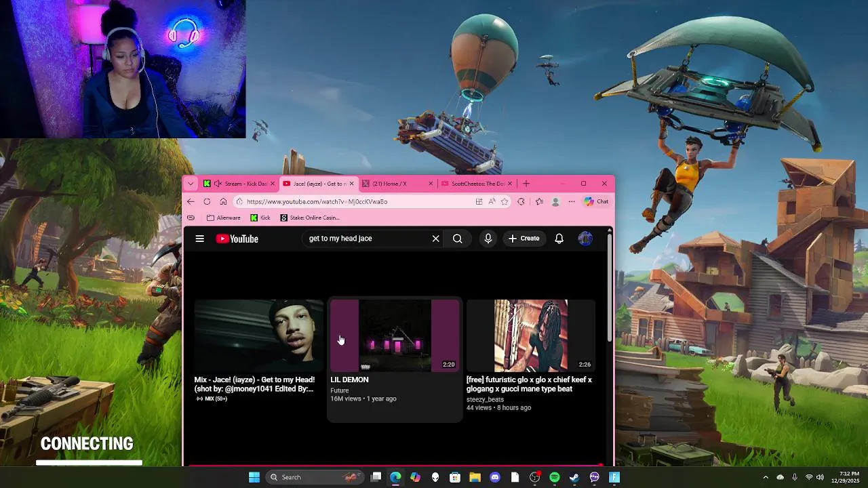This screenshot has height=488, width=868.
Task: Open a new browser tab
Action: (526, 184)
